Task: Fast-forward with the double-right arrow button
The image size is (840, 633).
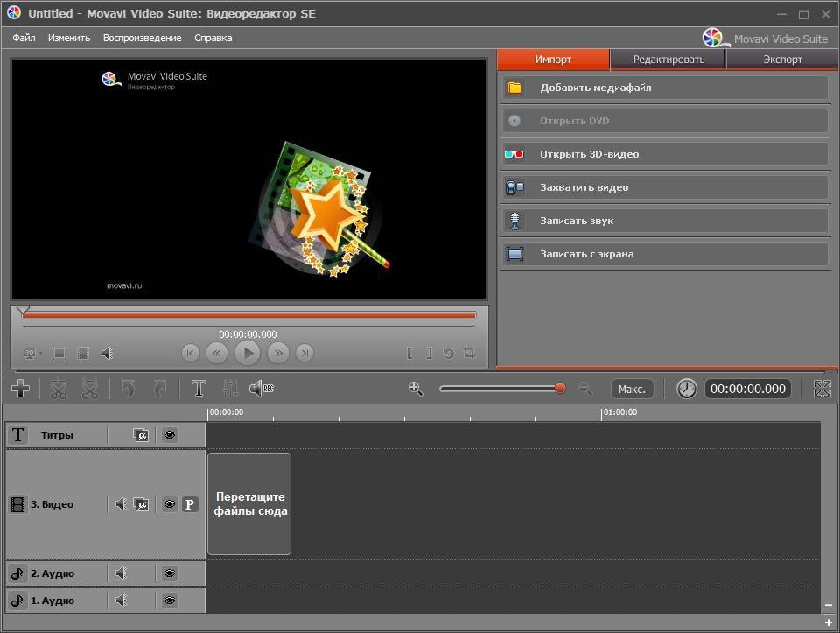Action: tap(278, 353)
